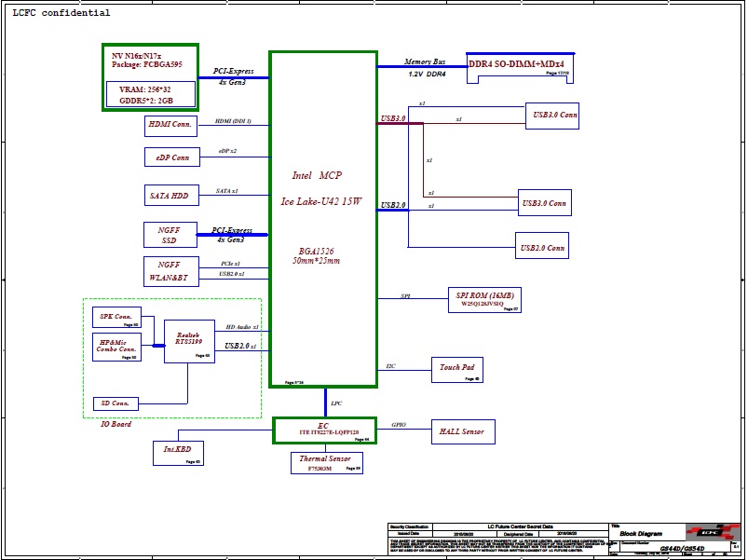Click the lower USB3.0 Conn block

(545, 203)
